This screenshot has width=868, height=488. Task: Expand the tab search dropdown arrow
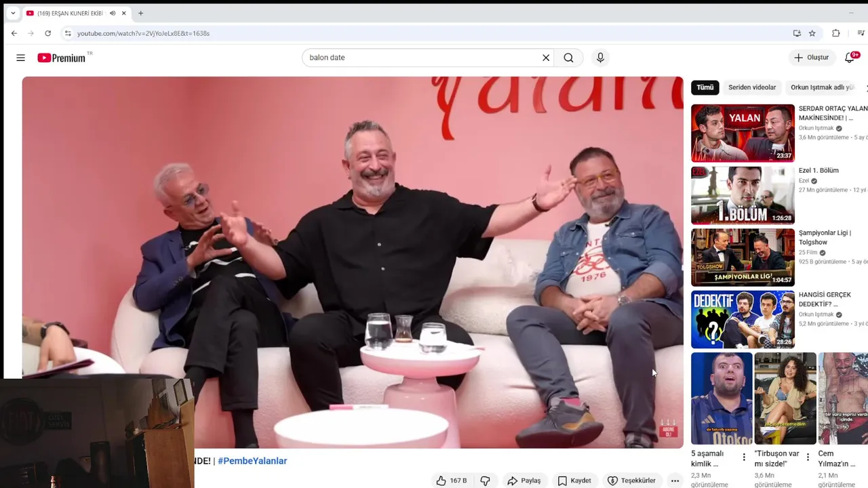[12, 13]
